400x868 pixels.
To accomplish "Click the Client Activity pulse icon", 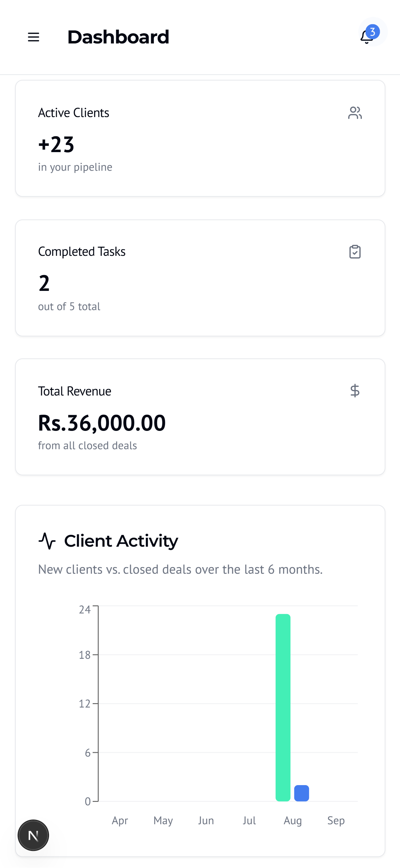I will tap(47, 541).
